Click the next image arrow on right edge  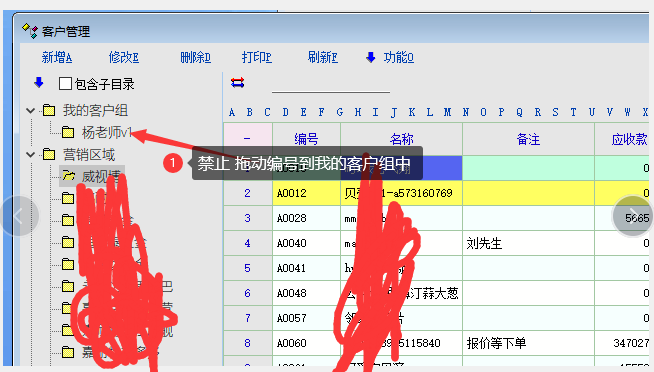pyautogui.click(x=632, y=216)
